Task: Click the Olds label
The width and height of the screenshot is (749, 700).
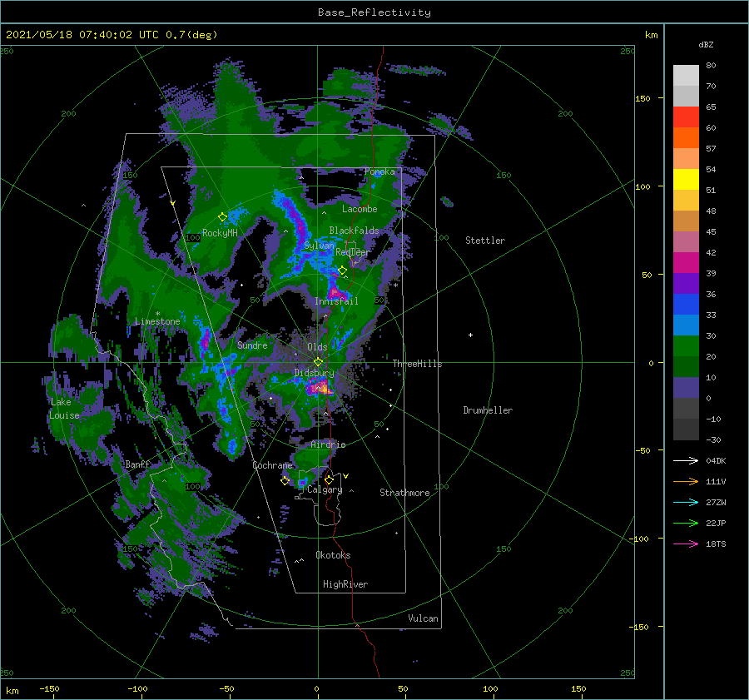Action: click(x=317, y=347)
